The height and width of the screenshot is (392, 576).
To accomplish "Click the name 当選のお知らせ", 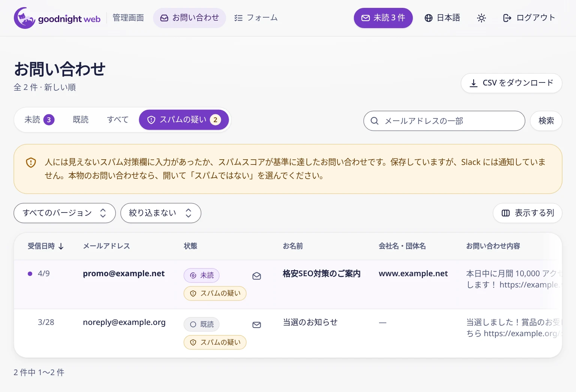I will [310, 322].
